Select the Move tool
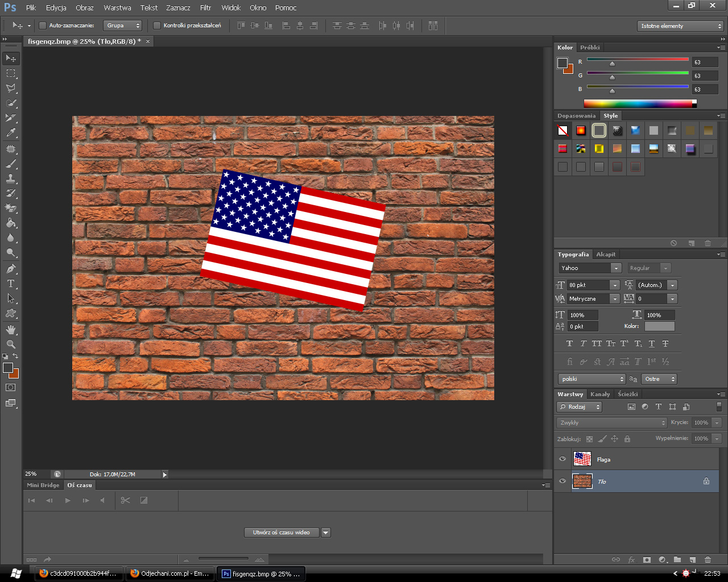728x582 pixels. (11, 58)
